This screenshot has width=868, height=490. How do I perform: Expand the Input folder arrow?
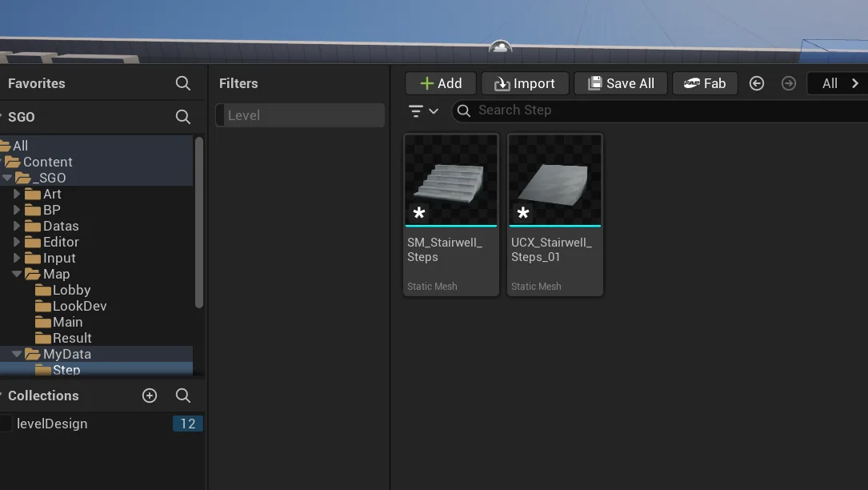[17, 259]
